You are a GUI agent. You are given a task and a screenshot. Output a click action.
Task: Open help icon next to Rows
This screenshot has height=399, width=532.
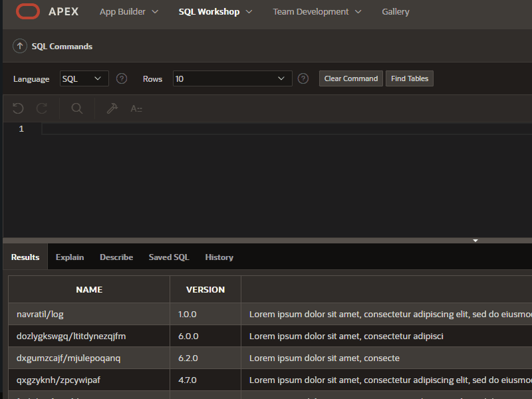(x=303, y=78)
